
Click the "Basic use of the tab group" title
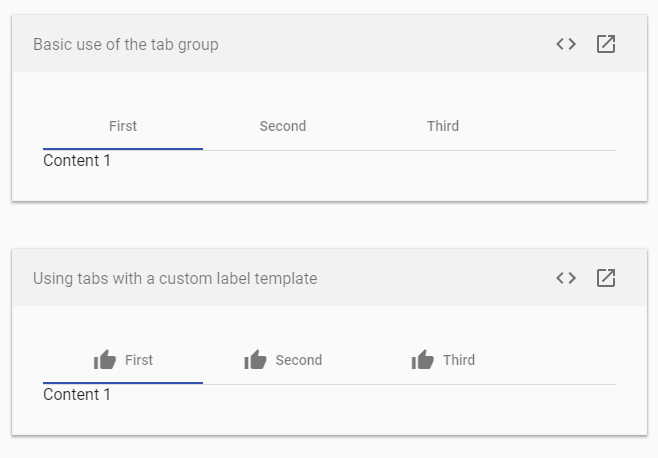pyautogui.click(x=126, y=44)
